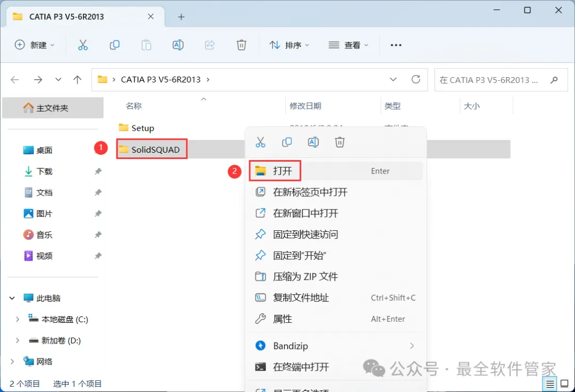Choose 在新标签页中打开
Viewport: 575px width, 392px height.
[335, 192]
